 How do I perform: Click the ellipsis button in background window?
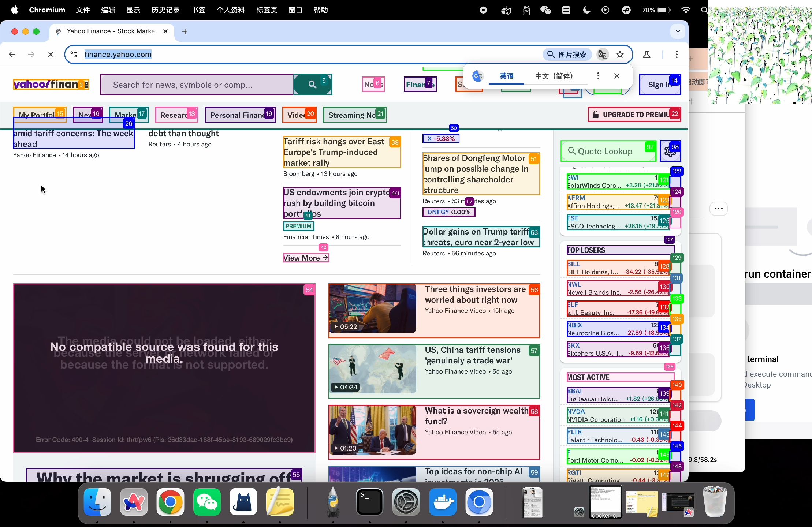[x=719, y=209]
